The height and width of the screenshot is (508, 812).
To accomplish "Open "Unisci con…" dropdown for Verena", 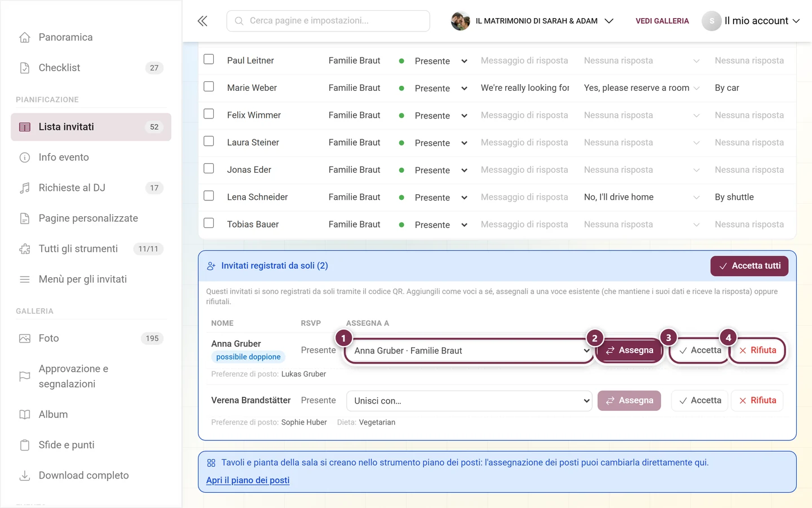I will point(469,401).
